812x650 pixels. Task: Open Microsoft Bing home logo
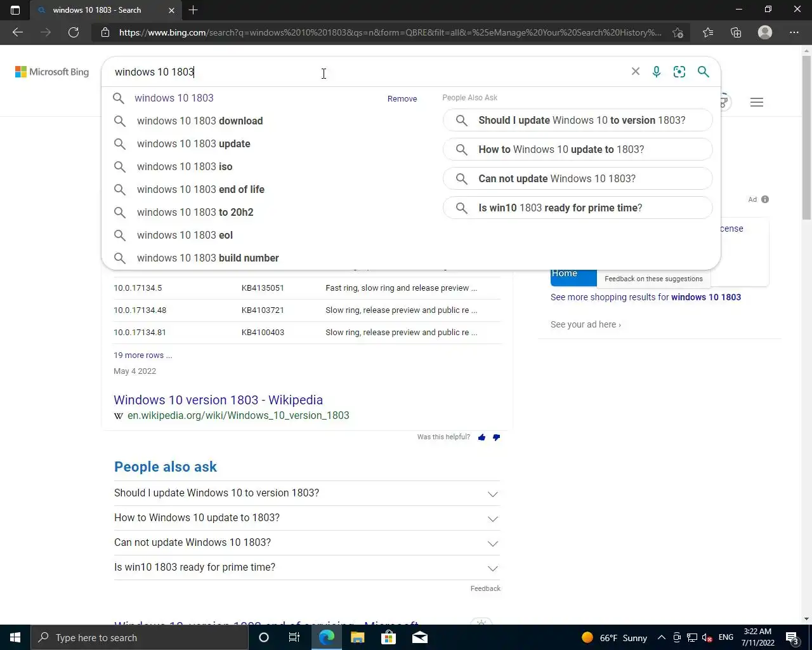pos(52,72)
